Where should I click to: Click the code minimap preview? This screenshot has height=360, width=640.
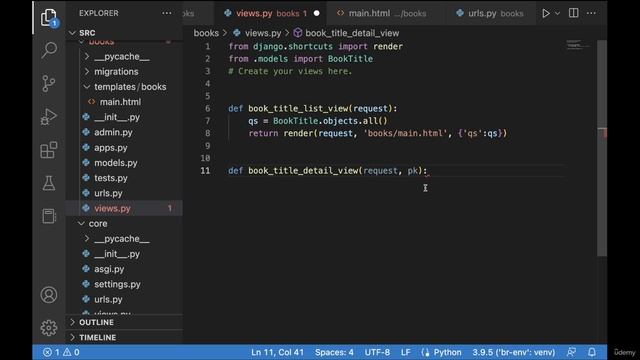point(577,45)
